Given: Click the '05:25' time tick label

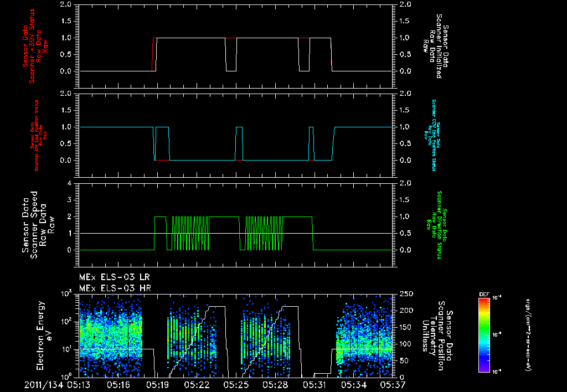Looking at the screenshot, I should 236,385.
